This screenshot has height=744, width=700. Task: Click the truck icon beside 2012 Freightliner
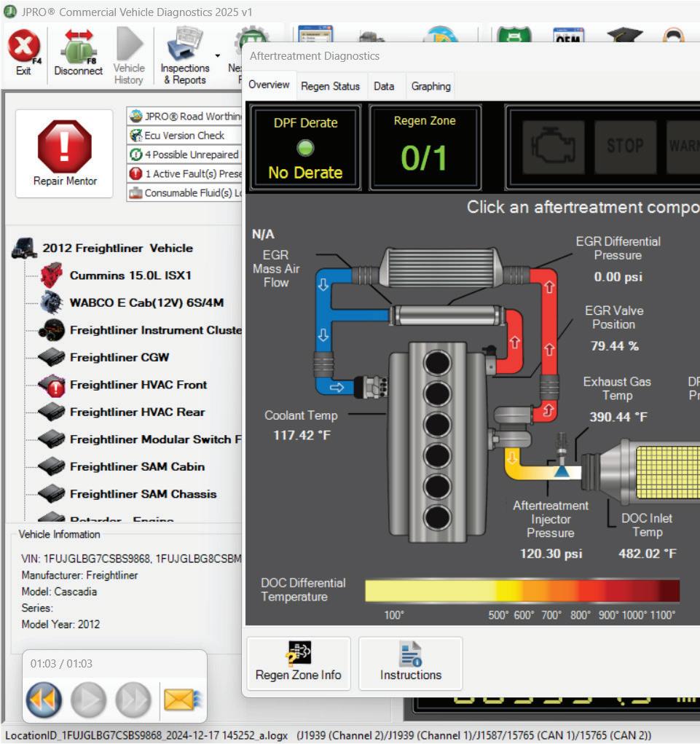pyautogui.click(x=24, y=248)
